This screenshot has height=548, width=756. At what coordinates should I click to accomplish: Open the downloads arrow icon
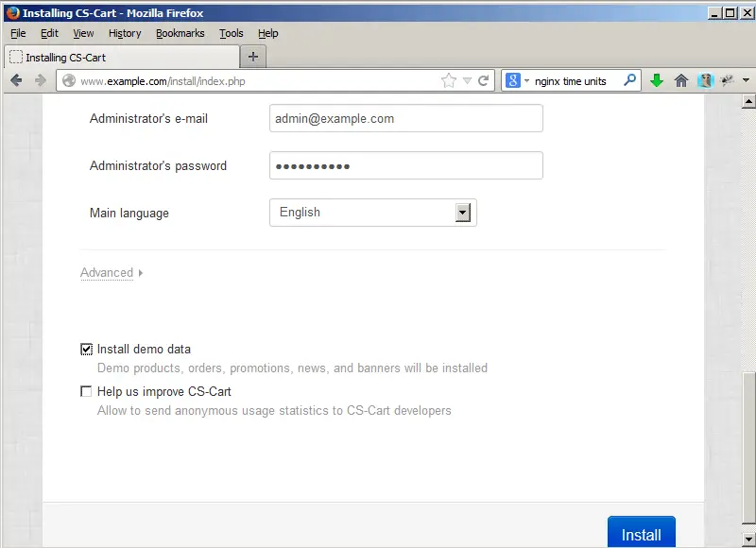(x=656, y=80)
